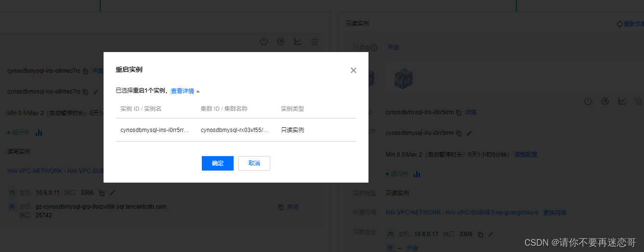Click the 实例类型 column header in dialog
Image resolution: width=644 pixels, height=252 pixels.
[292, 109]
